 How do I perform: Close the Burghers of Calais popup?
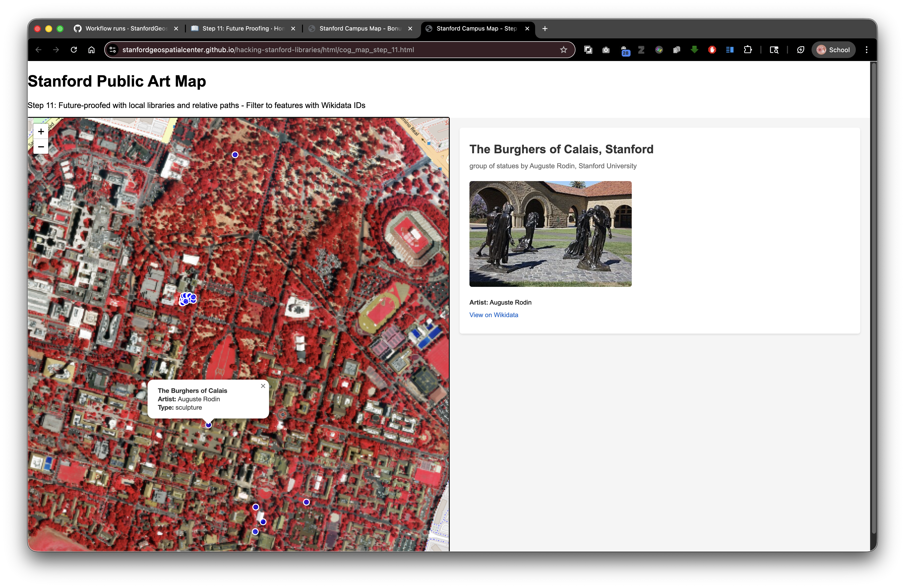click(x=263, y=386)
